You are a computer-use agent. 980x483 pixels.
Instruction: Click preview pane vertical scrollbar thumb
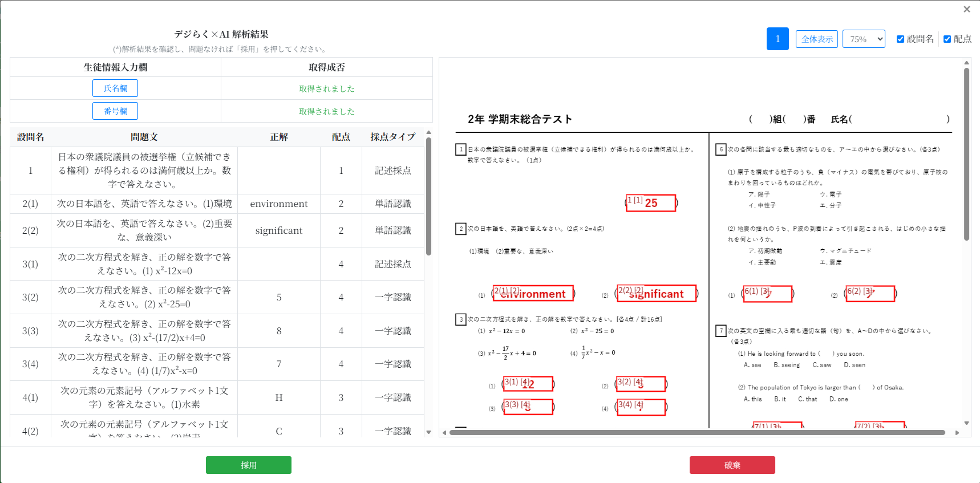[x=966, y=154]
